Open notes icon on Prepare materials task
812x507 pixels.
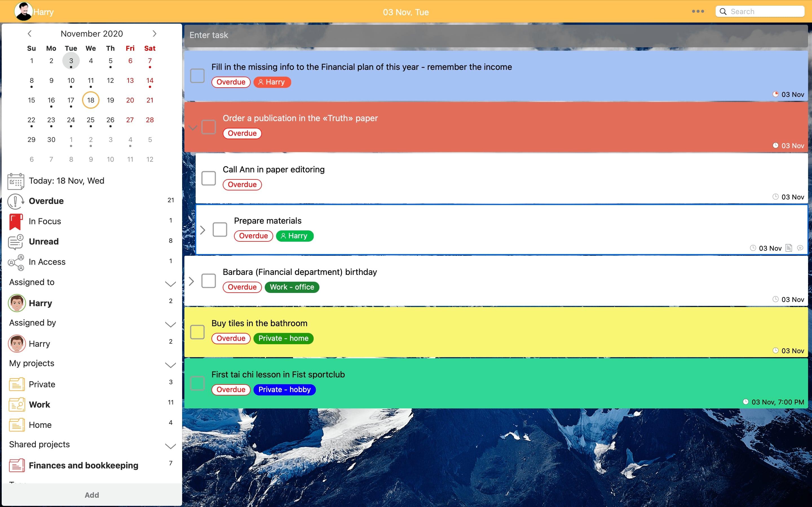tap(789, 248)
